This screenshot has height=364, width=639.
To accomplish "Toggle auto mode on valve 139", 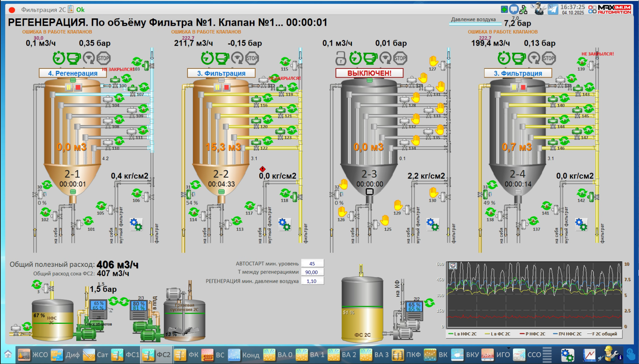I will pos(582,61).
